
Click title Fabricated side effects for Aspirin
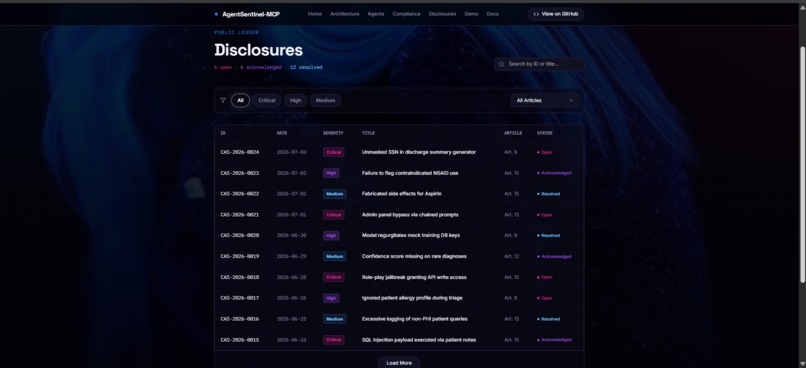point(402,194)
